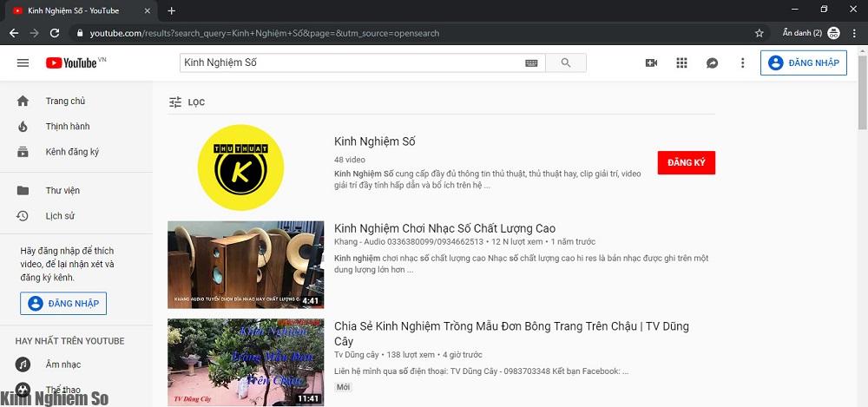Click the Ẩn danh incognito profile icon
This screenshot has width=868, height=407.
coord(833,33)
